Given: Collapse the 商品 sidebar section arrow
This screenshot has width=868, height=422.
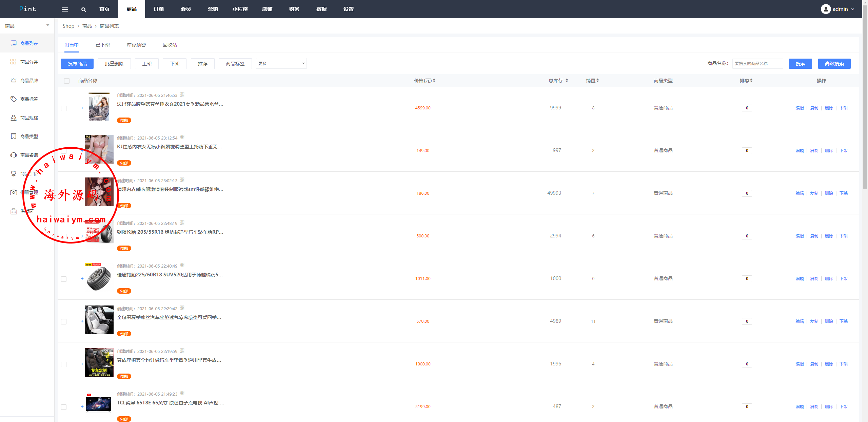Looking at the screenshot, I should 48,25.
